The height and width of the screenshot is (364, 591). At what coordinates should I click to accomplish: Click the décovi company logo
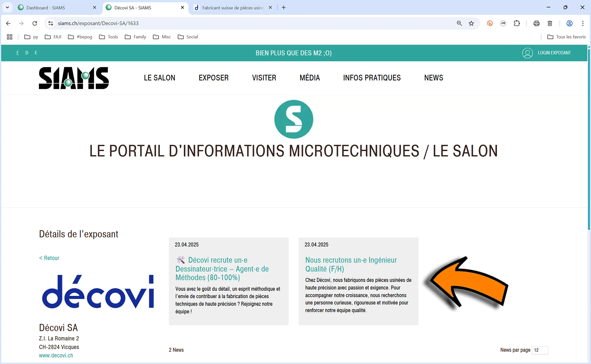pos(98,292)
